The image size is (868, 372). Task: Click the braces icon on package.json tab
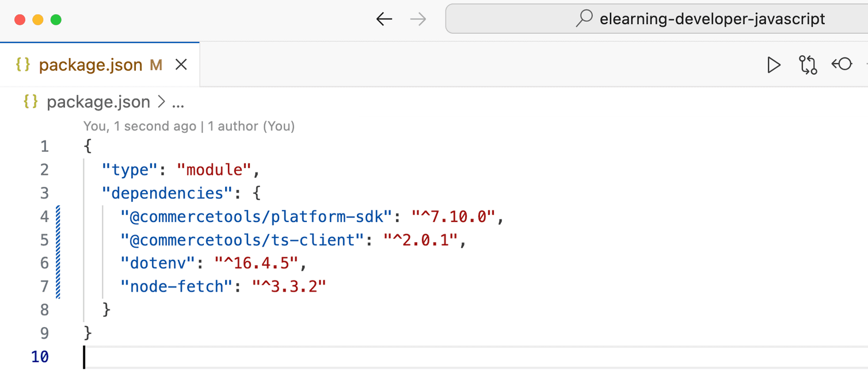[23, 65]
